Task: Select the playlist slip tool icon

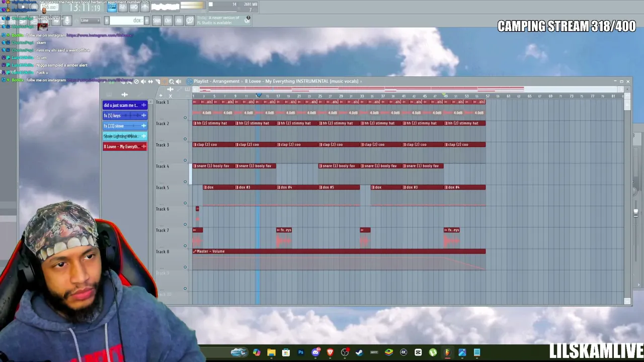Action: click(150, 81)
